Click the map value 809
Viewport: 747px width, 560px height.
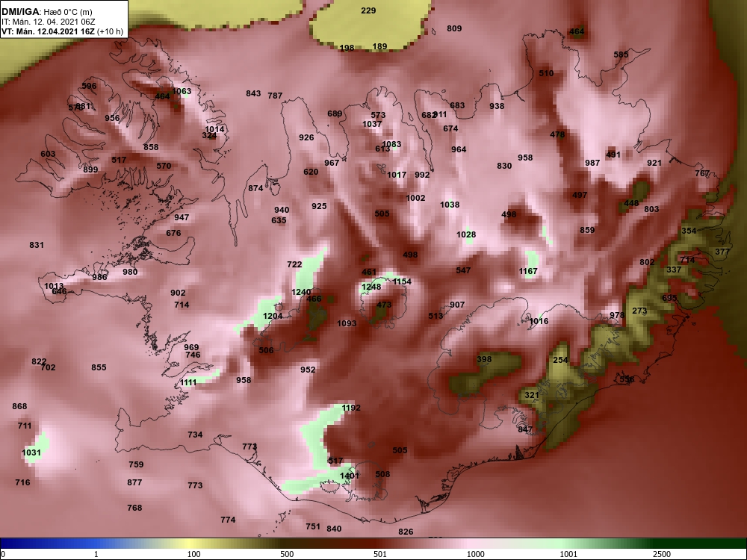(454, 28)
